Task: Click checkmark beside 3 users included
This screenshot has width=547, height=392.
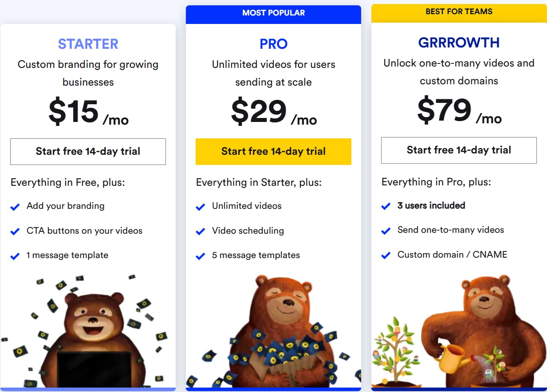Action: pyautogui.click(x=386, y=206)
